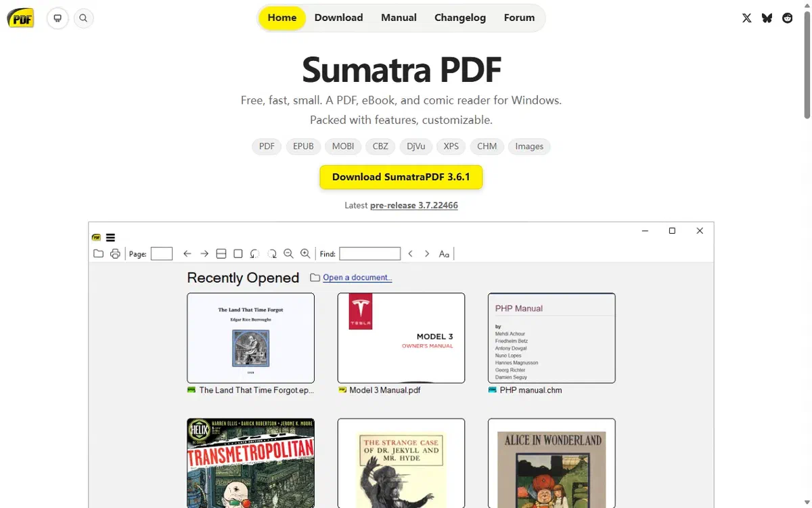Image resolution: width=812 pixels, height=508 pixels.
Task: Click the Recently Opened heading text
Action: tap(243, 278)
